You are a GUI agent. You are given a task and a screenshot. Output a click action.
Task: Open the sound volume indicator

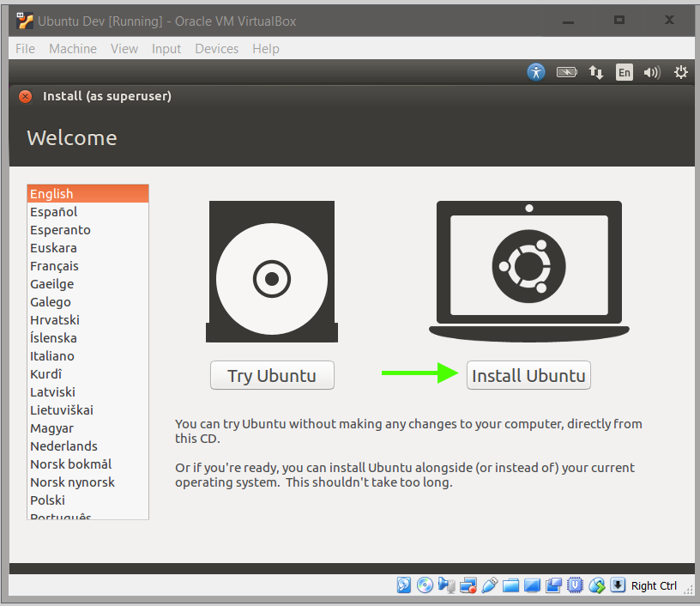pos(652,72)
